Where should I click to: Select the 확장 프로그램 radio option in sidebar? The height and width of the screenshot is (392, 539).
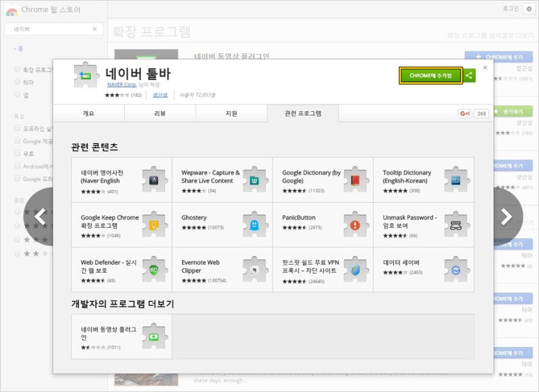pos(18,69)
